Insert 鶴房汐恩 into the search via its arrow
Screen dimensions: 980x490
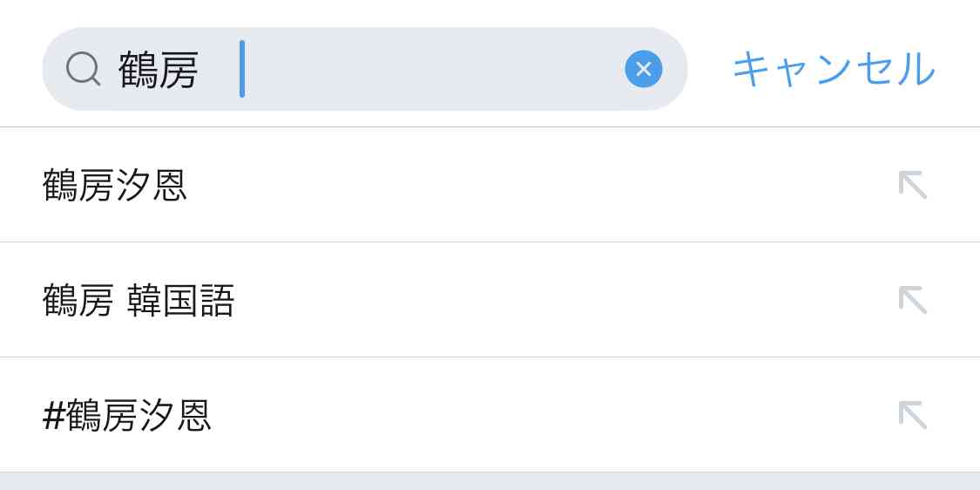tap(911, 185)
